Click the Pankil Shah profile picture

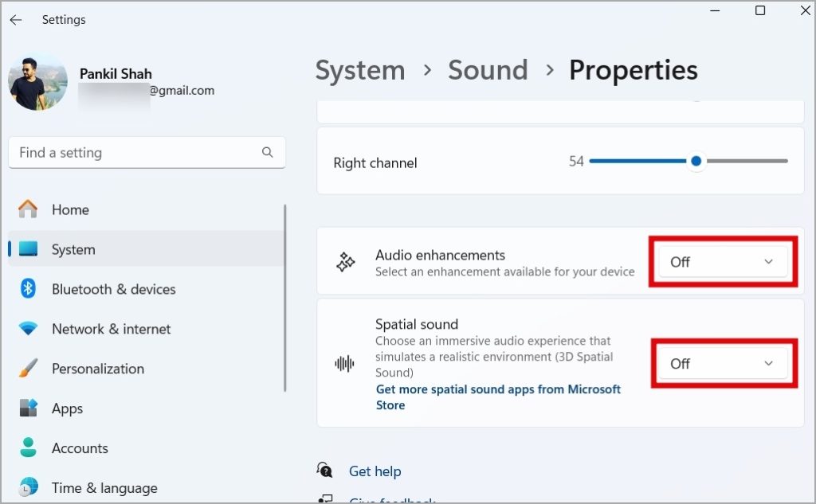point(37,83)
